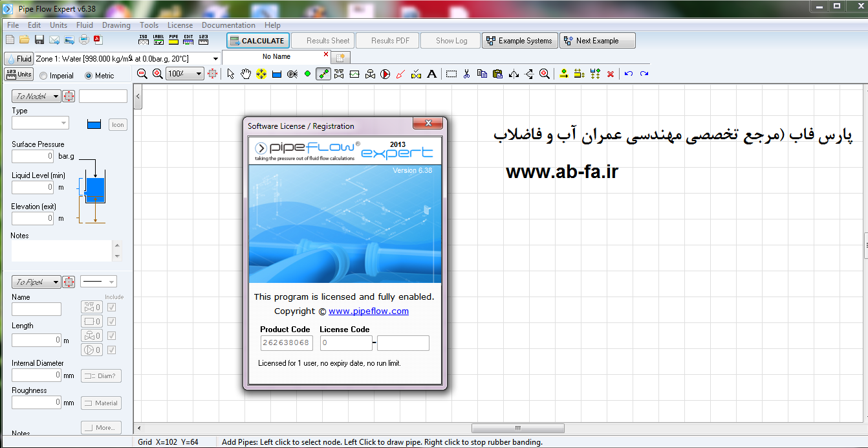Click the zoom in magnifier icon
Viewport: 868px width, 448px height.
[157, 74]
